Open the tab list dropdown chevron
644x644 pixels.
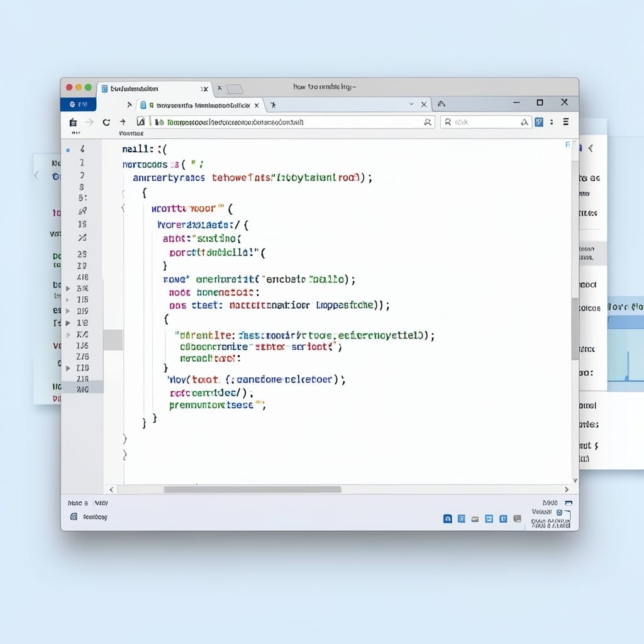(x=411, y=104)
